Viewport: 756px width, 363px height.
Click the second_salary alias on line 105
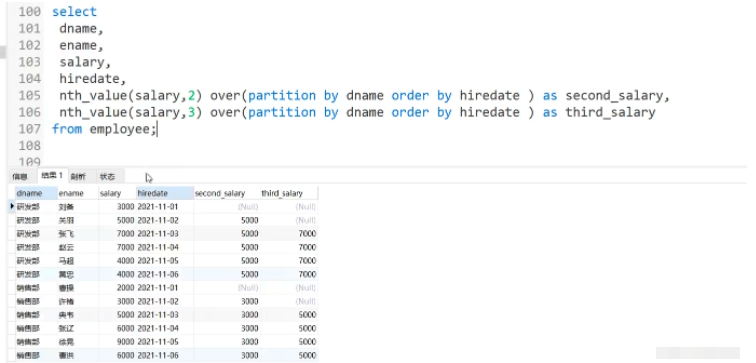[x=614, y=96]
